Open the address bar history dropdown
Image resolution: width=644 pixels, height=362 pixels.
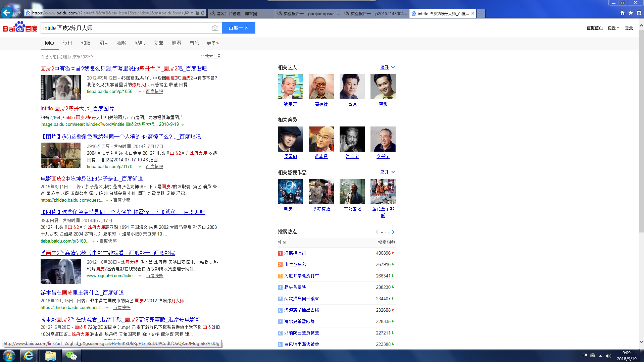[x=192, y=13]
